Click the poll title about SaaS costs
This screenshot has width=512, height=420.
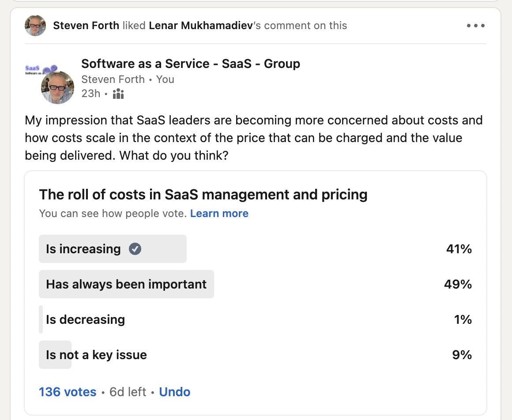pos(203,194)
